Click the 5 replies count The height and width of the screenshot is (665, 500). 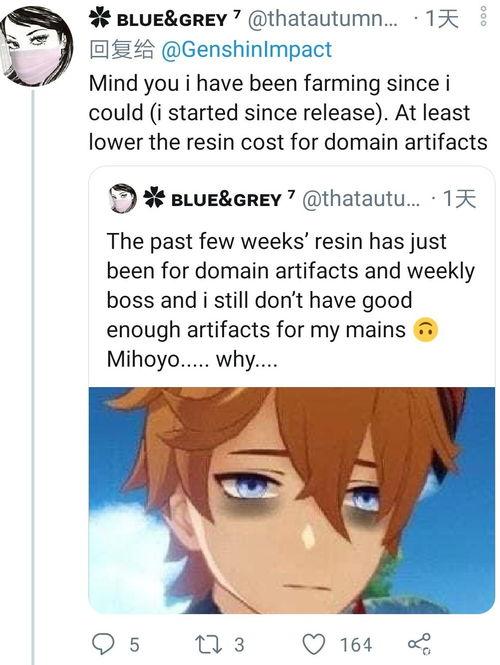[134, 645]
